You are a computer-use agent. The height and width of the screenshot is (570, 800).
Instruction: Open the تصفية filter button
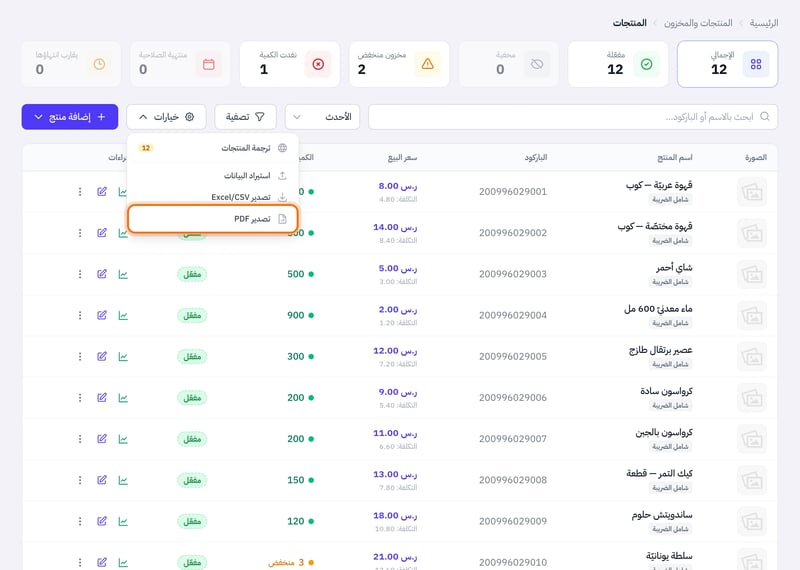[x=245, y=117]
